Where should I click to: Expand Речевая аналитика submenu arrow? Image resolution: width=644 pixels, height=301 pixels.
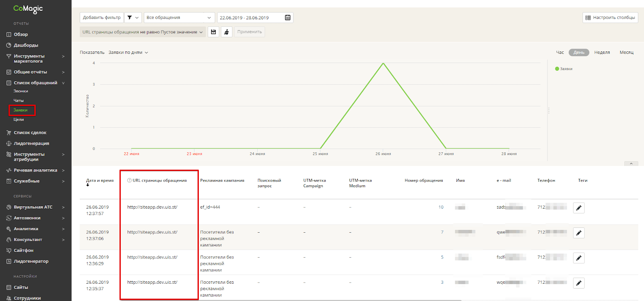63,170
